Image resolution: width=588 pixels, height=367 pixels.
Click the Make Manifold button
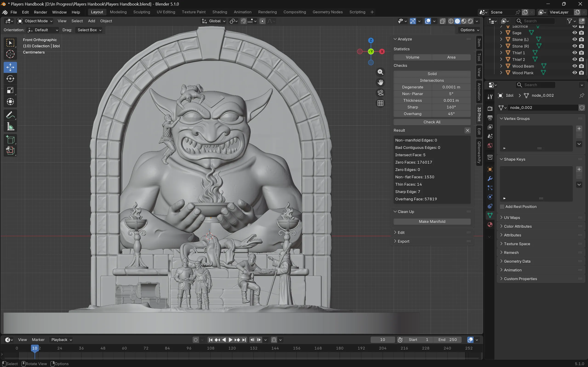click(432, 222)
